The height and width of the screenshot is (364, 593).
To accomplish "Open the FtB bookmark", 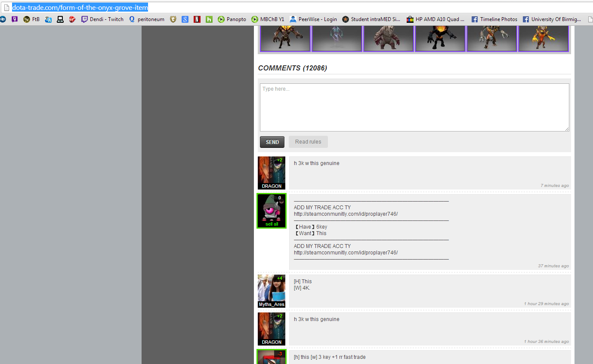I will click(31, 19).
